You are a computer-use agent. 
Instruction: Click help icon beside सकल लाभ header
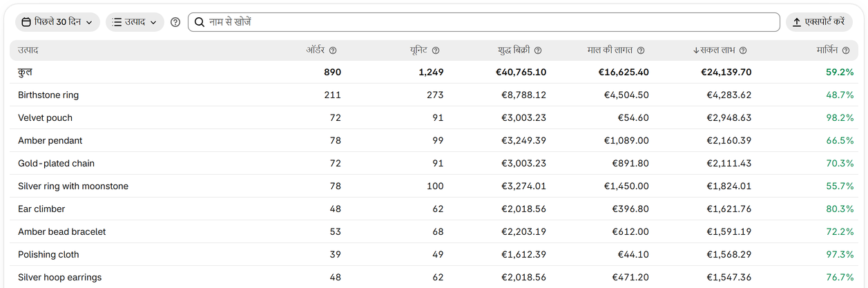coord(743,50)
